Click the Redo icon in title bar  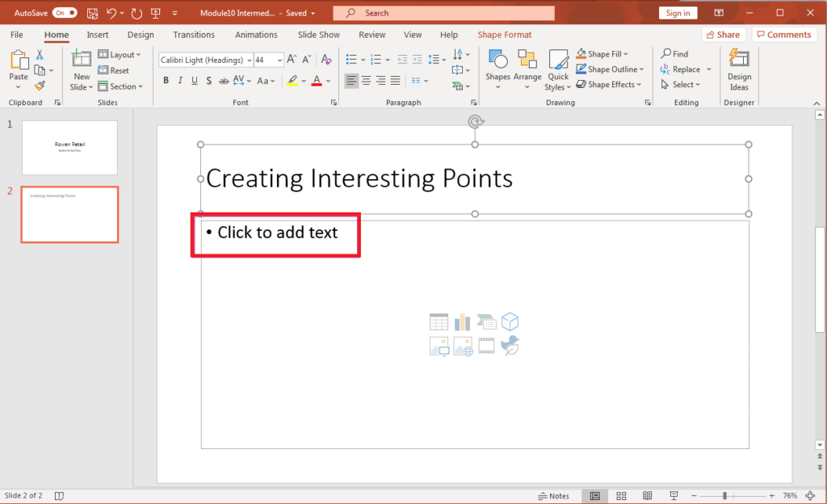[136, 13]
